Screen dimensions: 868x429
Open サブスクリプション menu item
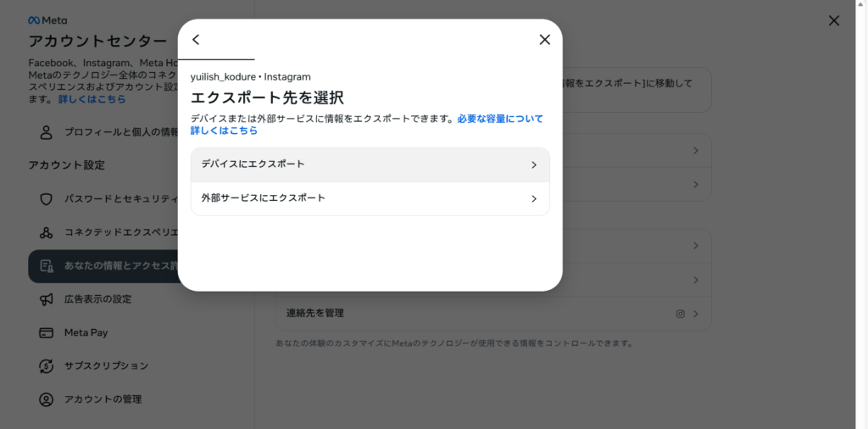click(106, 366)
